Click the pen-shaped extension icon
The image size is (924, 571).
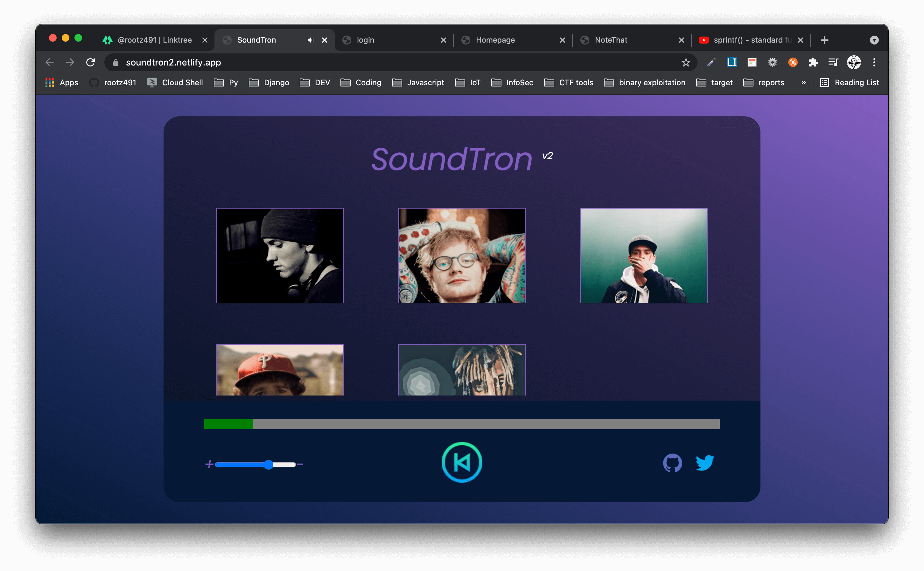[x=711, y=62]
